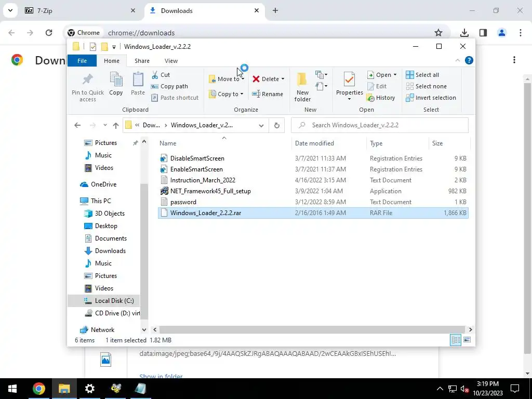Click the Search Windows_Loader_v.2.2.2 field
Viewport: 532px width, 399px height.
[380, 125]
